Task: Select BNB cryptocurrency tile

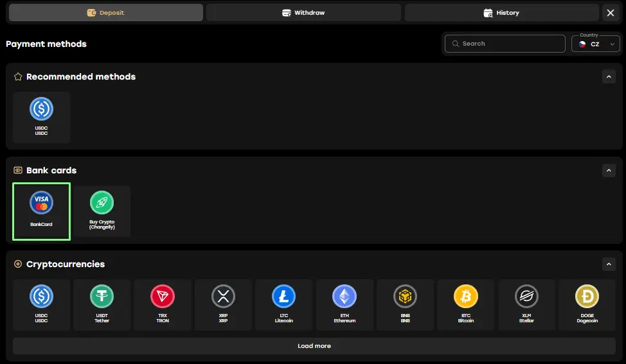Action: point(405,304)
